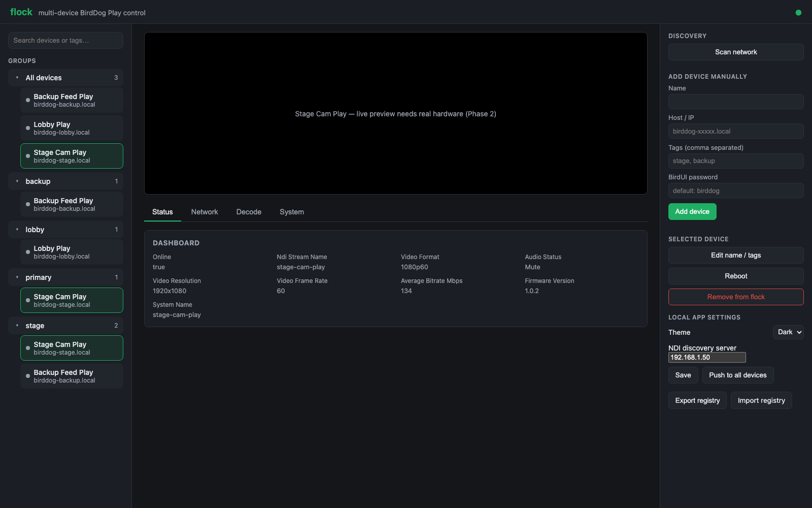The height and width of the screenshot is (508, 812).
Task: Select Backup Feed Play in backup group
Action: [72, 204]
